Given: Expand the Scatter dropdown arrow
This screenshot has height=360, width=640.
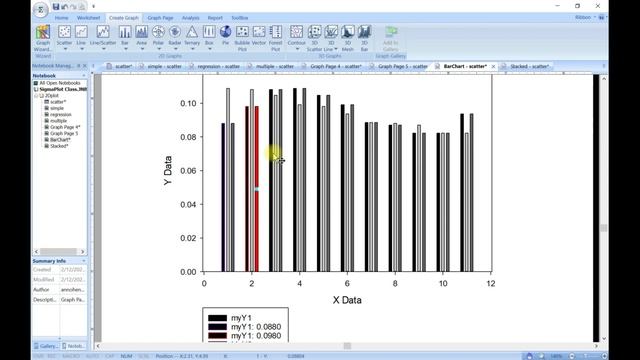Looking at the screenshot, I should [64, 49].
